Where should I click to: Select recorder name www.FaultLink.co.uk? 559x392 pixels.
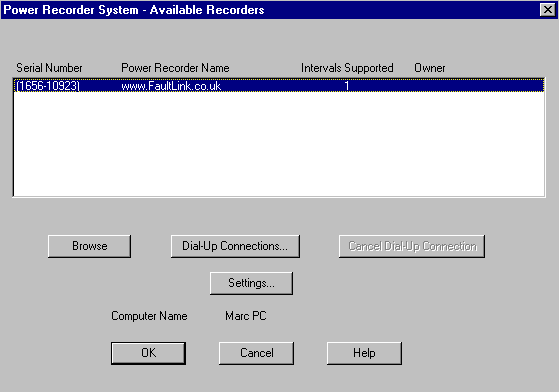[x=171, y=86]
